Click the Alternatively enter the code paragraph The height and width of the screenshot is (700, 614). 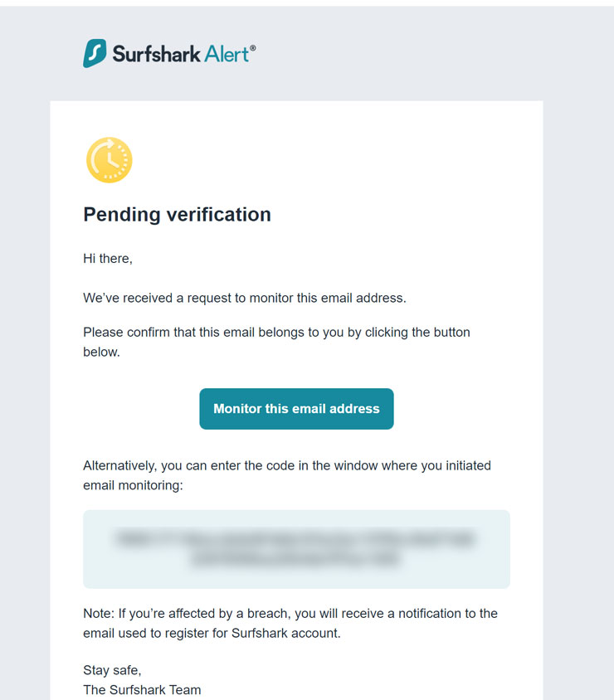click(x=286, y=466)
